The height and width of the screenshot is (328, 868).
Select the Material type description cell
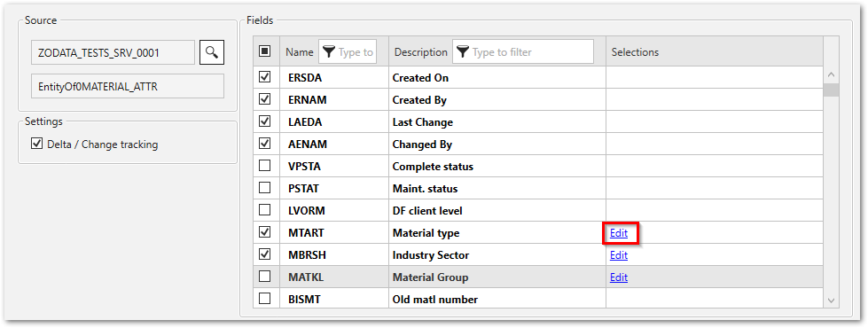point(497,233)
